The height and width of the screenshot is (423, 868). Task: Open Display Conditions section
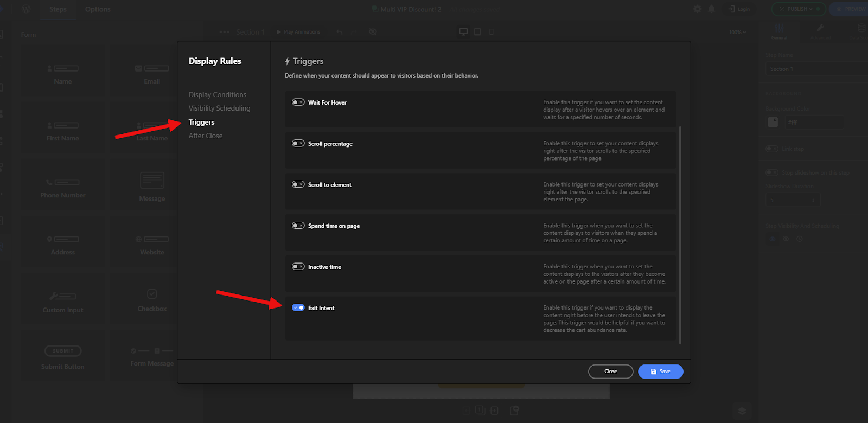217,95
